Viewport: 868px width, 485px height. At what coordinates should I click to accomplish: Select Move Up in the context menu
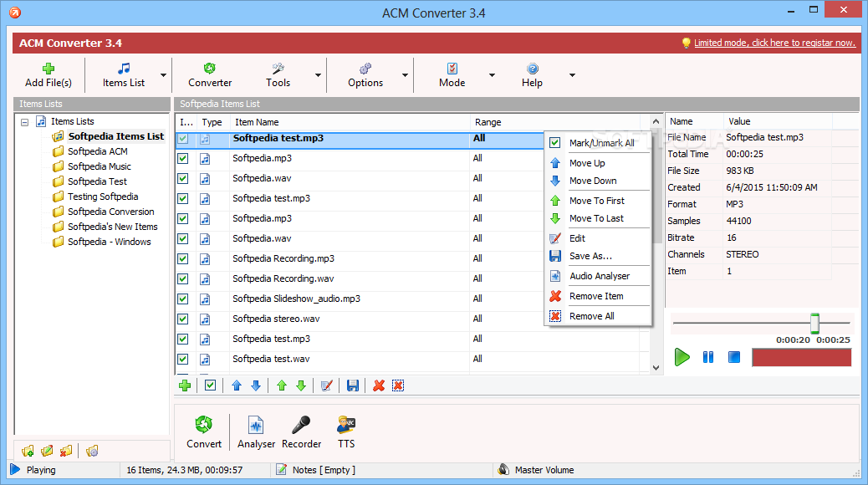coord(598,163)
